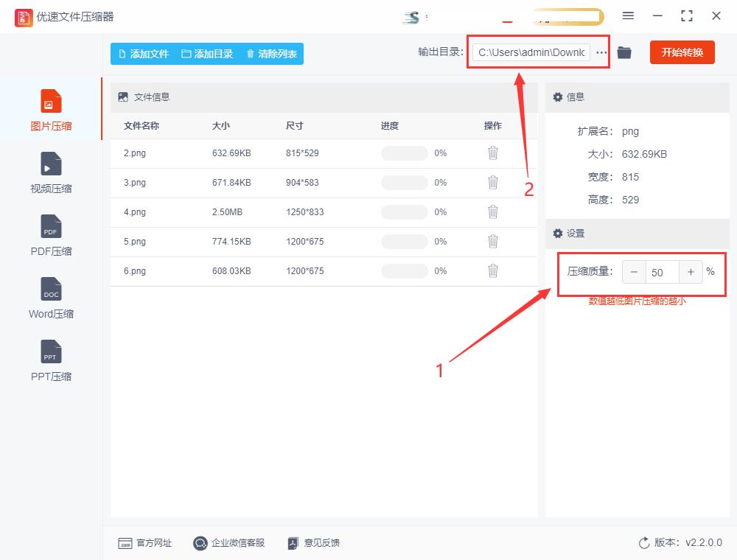This screenshot has height=560, width=737.
Task: Open the ... output directory browser
Action: [x=602, y=52]
